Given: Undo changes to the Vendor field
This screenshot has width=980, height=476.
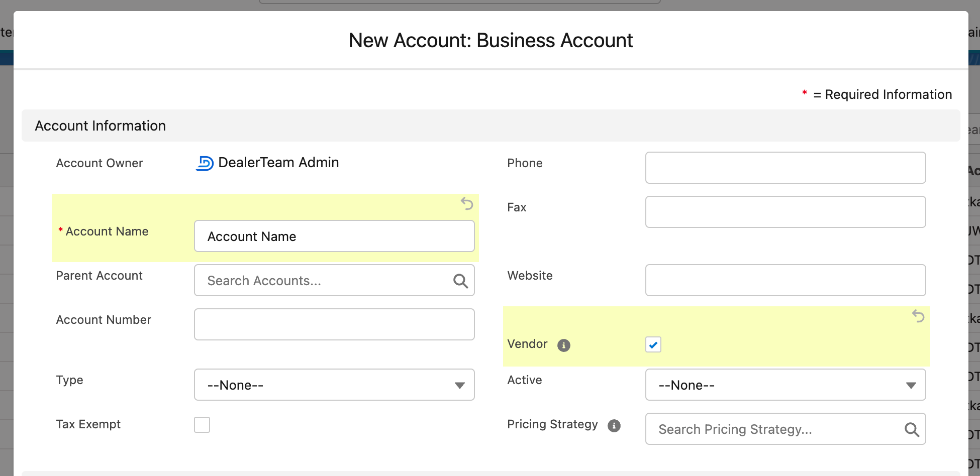Looking at the screenshot, I should 919,317.
